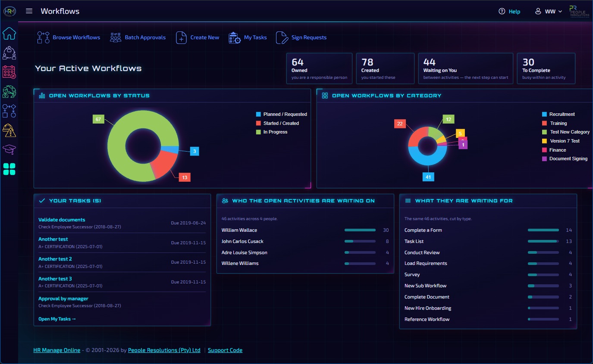The height and width of the screenshot is (364, 593).
Task: Toggle In Progress legend swatch
Action: 258,132
